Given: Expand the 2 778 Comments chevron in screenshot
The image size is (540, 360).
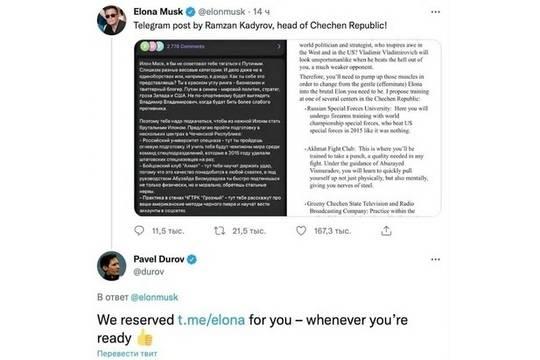Looking at the screenshot, I should pos(279,46).
